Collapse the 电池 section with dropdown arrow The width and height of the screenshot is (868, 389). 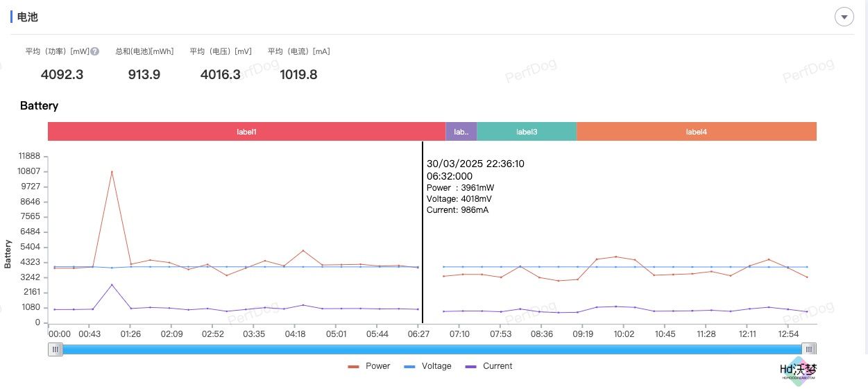click(x=844, y=17)
